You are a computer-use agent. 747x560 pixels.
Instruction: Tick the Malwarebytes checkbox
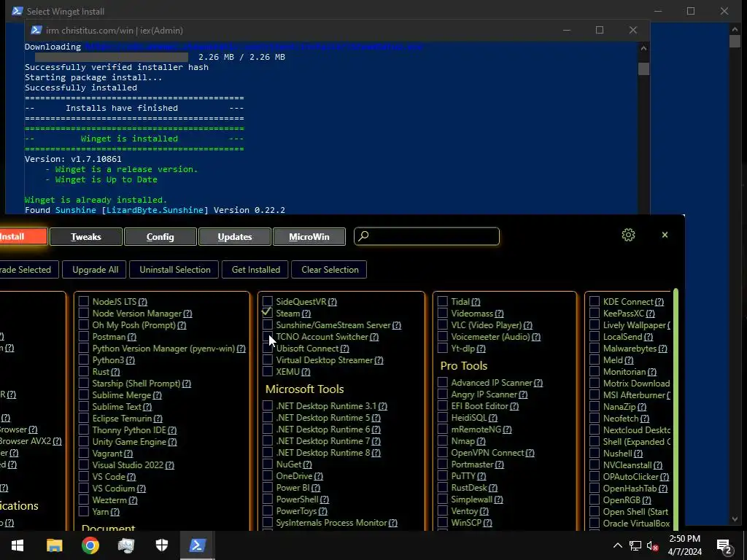[594, 348]
